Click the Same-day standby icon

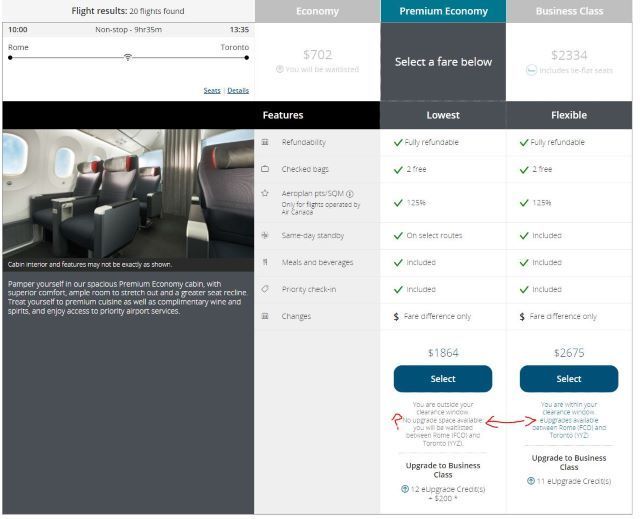pyautogui.click(x=265, y=235)
